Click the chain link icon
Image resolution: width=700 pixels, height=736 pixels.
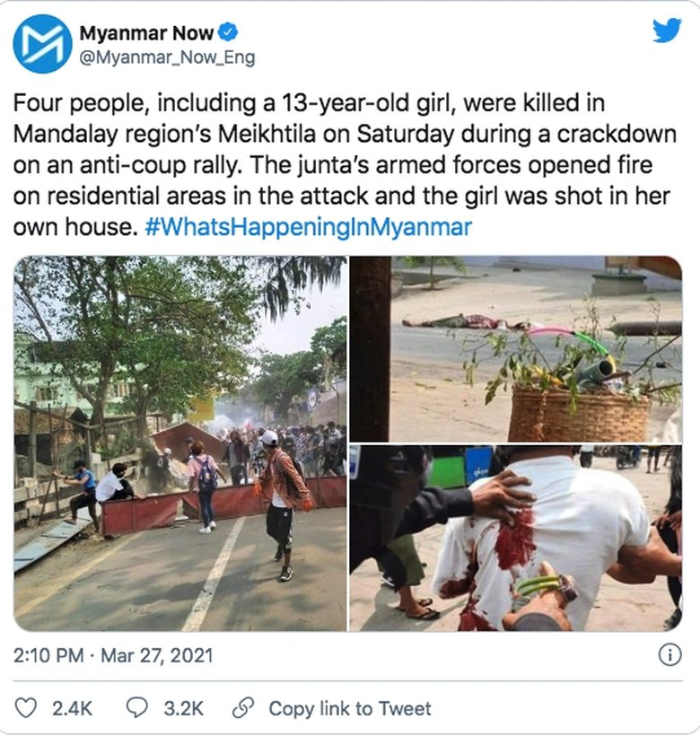241,708
